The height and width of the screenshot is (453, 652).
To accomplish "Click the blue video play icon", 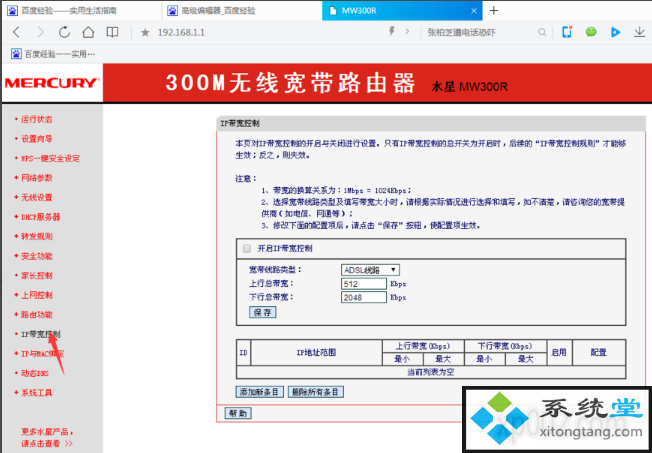I will pyautogui.click(x=615, y=32).
